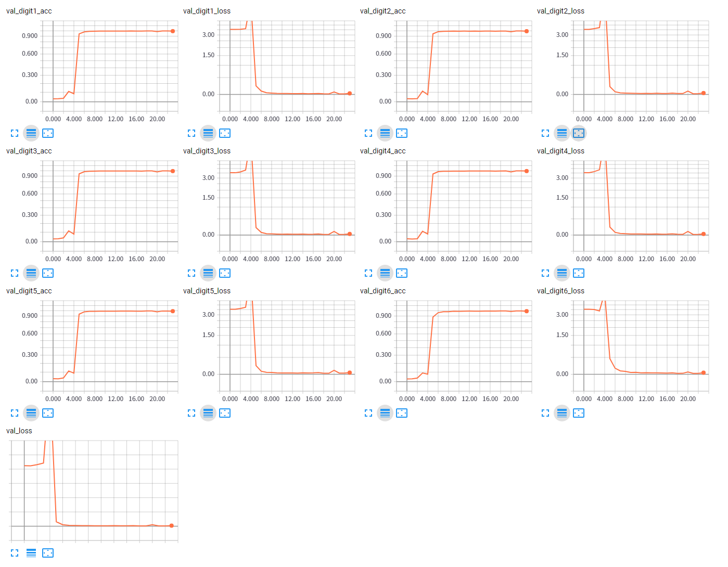Click the val_digit6_acc chart title
Screen dimensions: 728x567
tap(383, 291)
